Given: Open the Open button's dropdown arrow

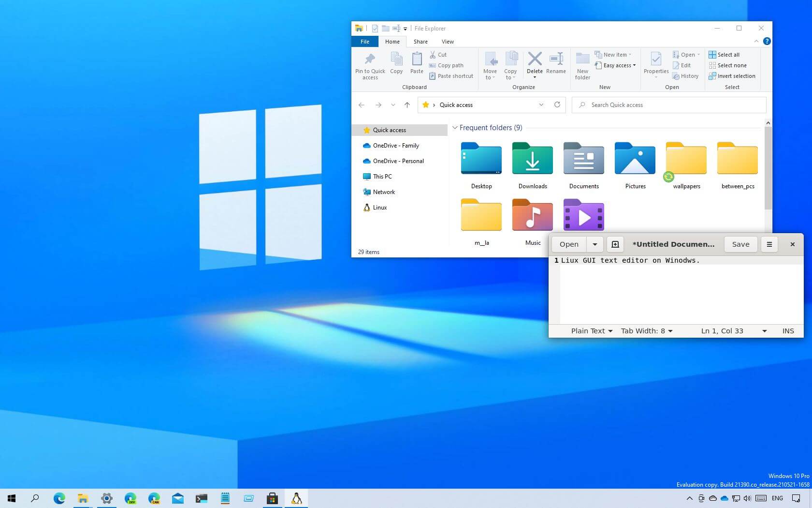Looking at the screenshot, I should (595, 244).
